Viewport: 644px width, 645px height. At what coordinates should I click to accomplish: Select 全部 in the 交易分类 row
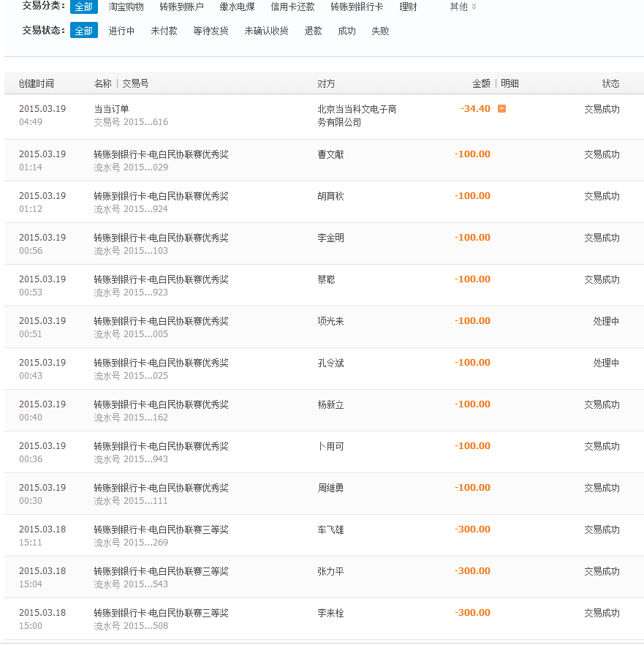[x=84, y=7]
